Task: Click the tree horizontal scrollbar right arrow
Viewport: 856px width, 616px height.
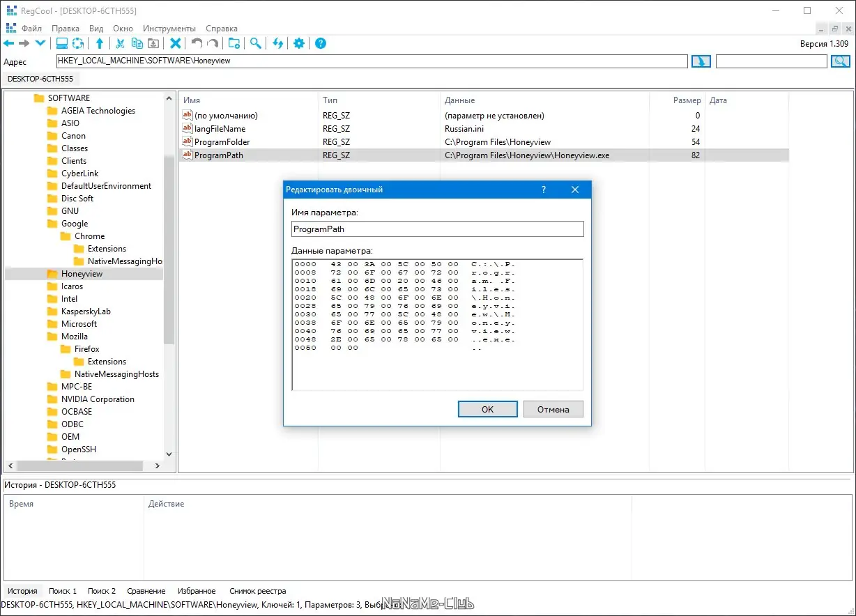Action: pos(158,465)
